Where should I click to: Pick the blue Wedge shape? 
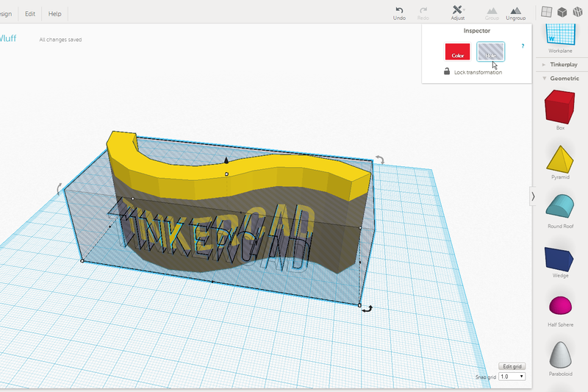(559, 259)
